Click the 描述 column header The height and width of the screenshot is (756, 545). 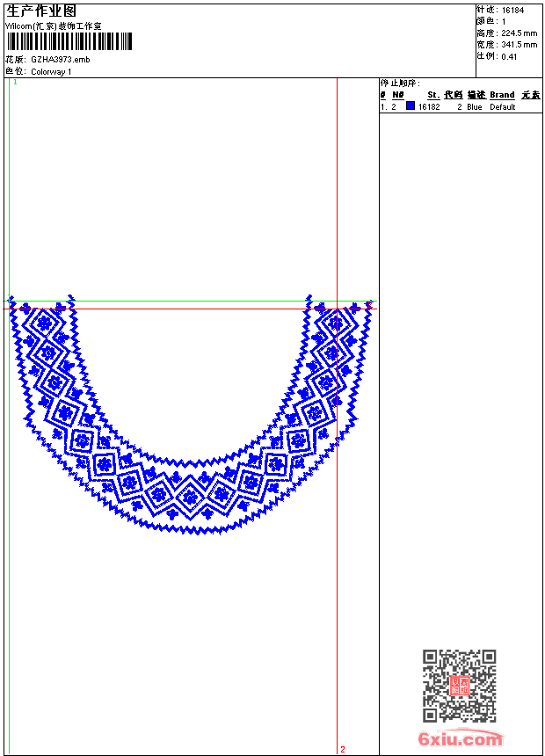point(476,95)
